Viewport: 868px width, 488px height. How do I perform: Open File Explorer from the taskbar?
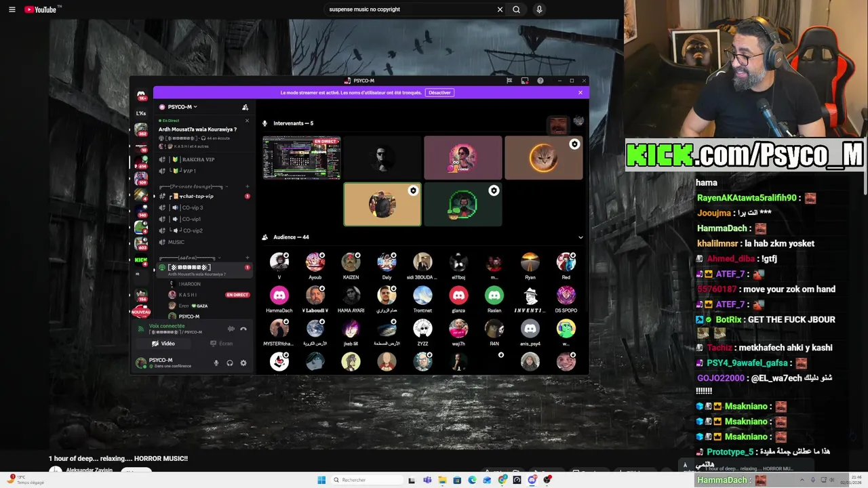tap(442, 480)
